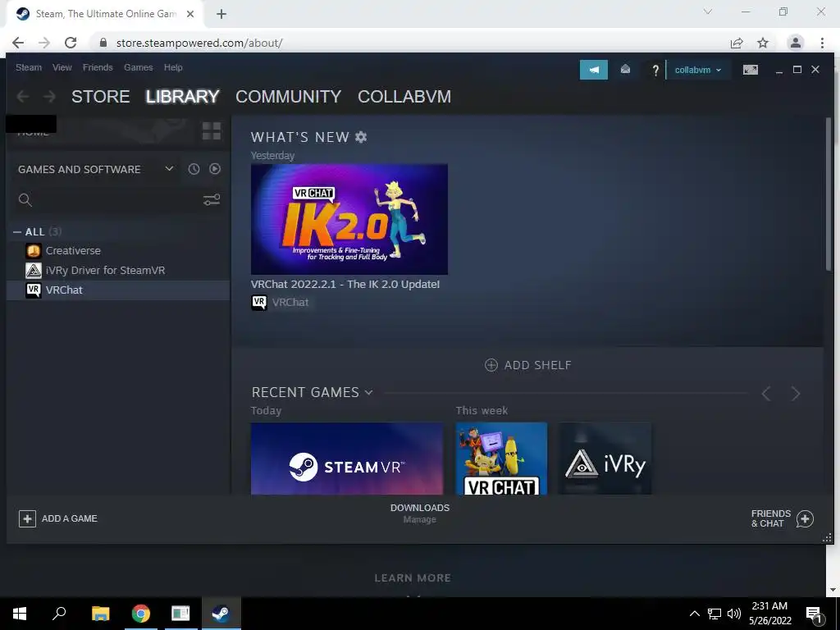The width and height of the screenshot is (840, 630).
Task: Expand the Games and Software dropdown
Action: tap(169, 169)
